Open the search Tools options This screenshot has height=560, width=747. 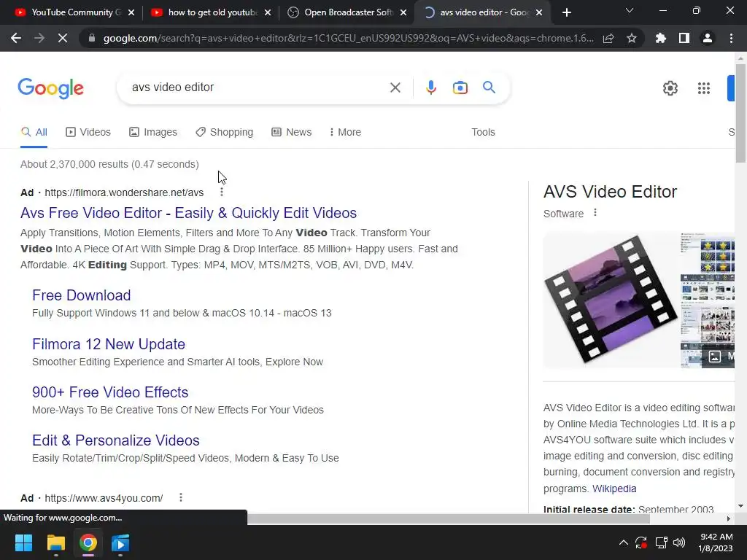tap(483, 132)
